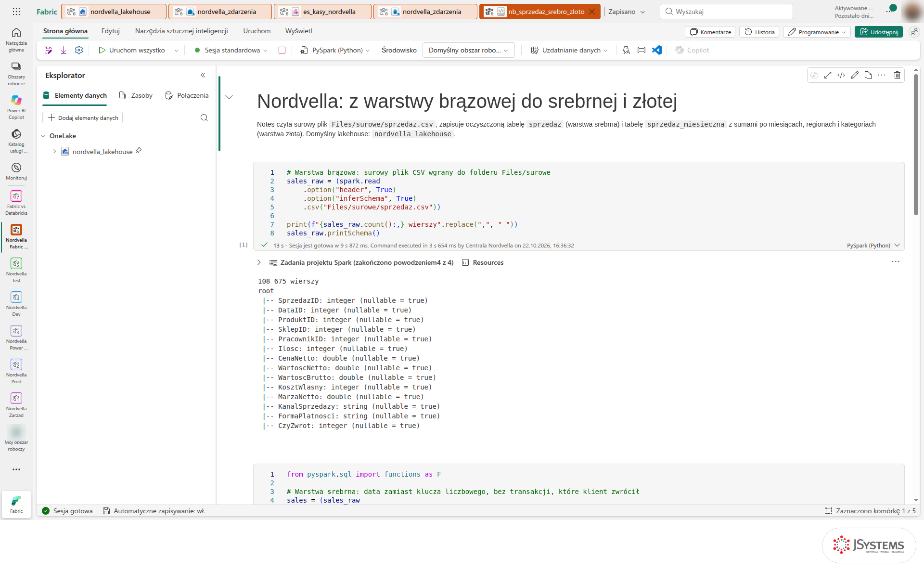Open Katalog usługi OneLake in sidebar
This screenshot has width=924, height=571.
16,141
